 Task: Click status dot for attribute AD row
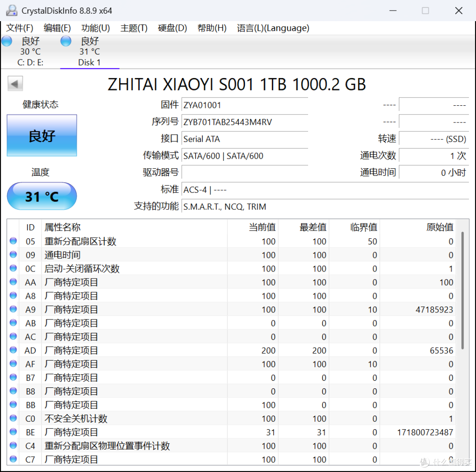13,350
